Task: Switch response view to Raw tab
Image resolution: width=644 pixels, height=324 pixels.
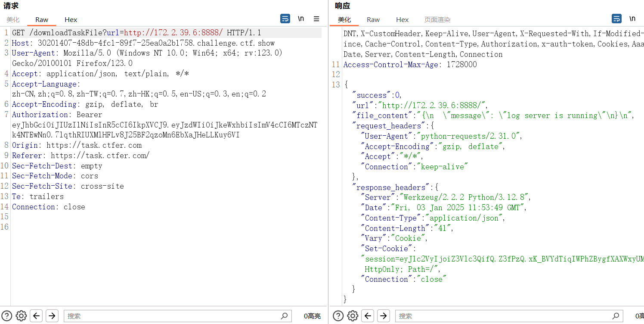Action: click(373, 20)
